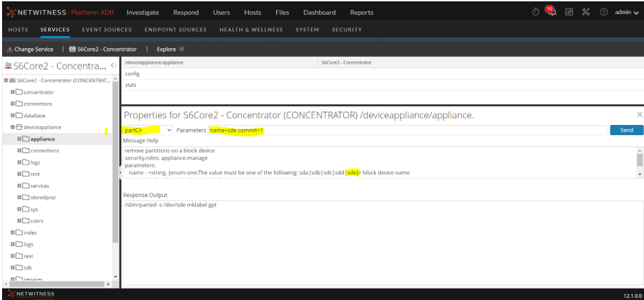This screenshot has width=644, height=300.
Task: Click the Response Output text area
Action: [x=382, y=242]
